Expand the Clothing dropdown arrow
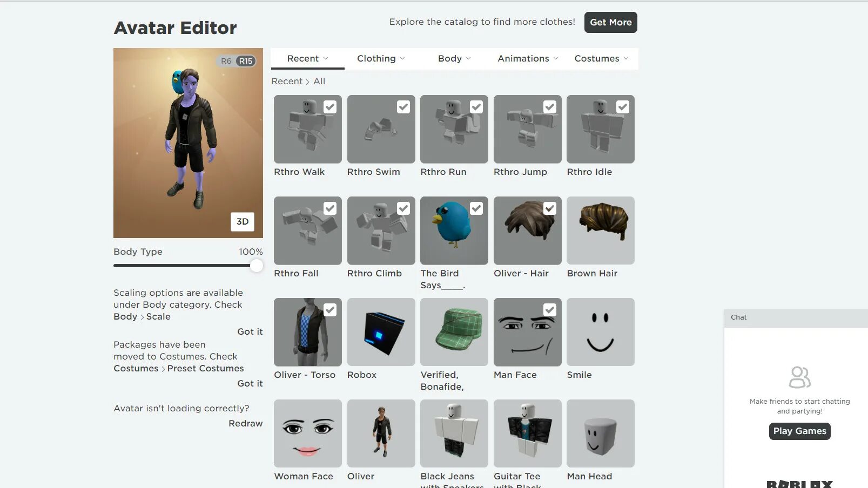Viewport: 868px width, 488px height. (402, 58)
